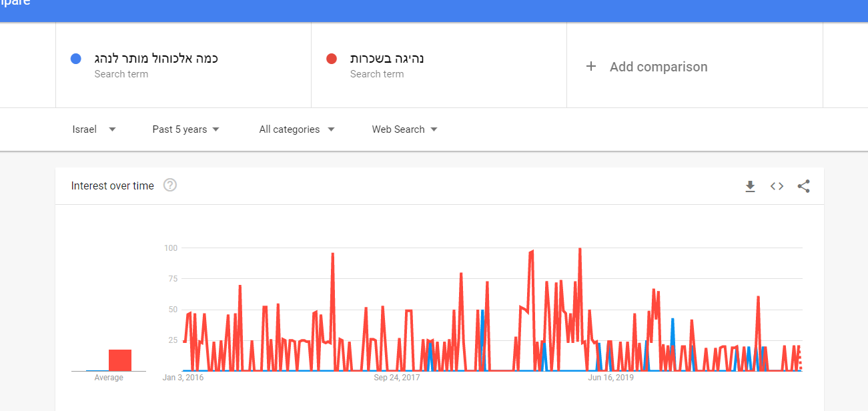The image size is (868, 411).
Task: Open the embed code icon
Action: pyautogui.click(x=777, y=186)
